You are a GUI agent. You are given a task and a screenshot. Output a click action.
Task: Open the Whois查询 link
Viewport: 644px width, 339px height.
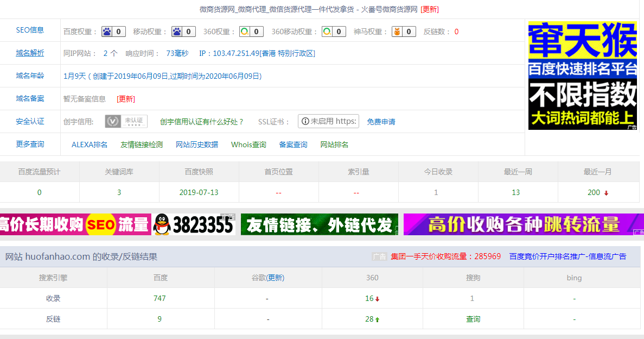(x=248, y=145)
